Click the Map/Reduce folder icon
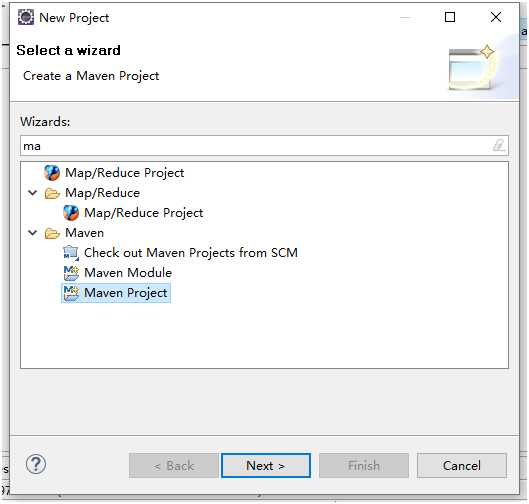The width and height of the screenshot is (529, 504). [x=52, y=193]
